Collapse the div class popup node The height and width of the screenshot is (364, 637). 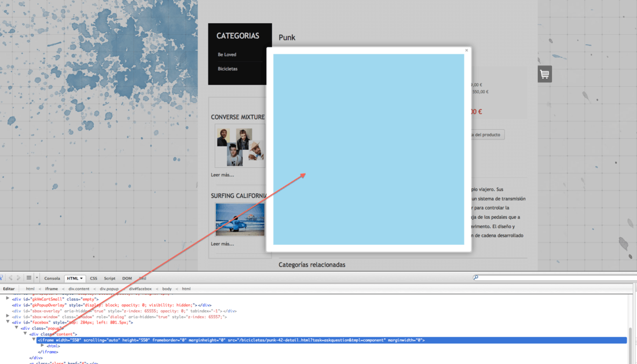17,328
